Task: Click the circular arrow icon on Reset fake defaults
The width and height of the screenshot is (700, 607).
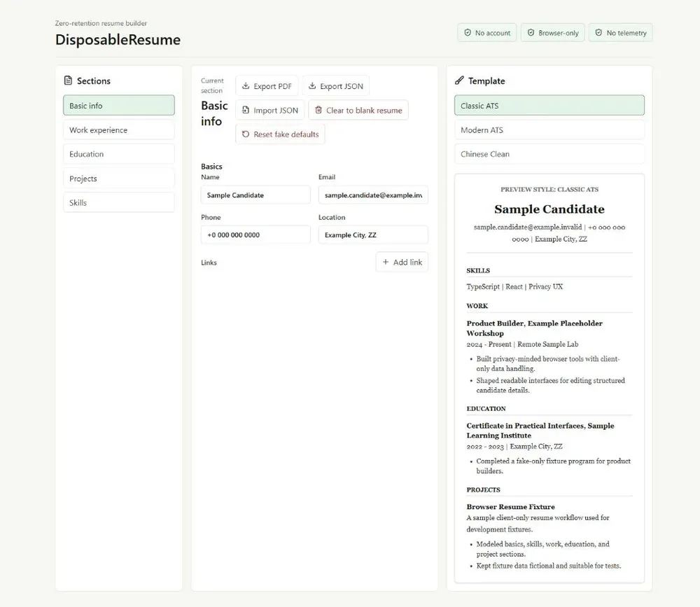Action: pyautogui.click(x=246, y=134)
